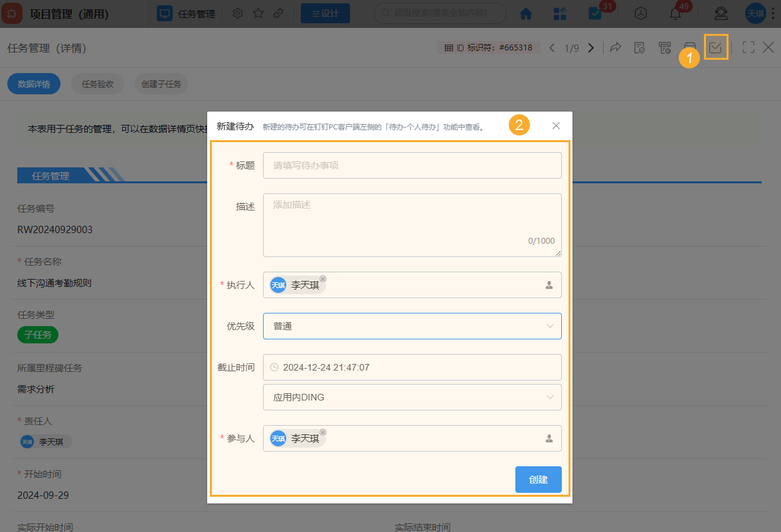Click the copy link chain icon
This screenshot has height=532, width=781.
(279, 13)
